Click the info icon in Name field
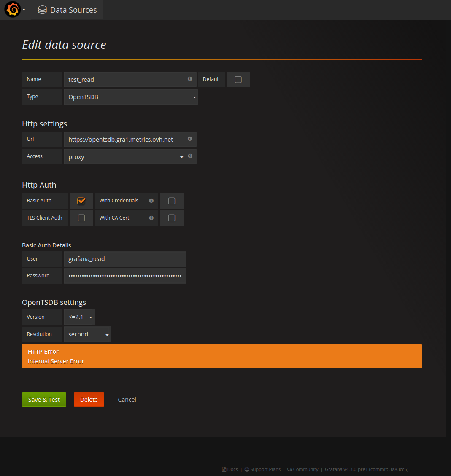The image size is (451, 476). 190,79
